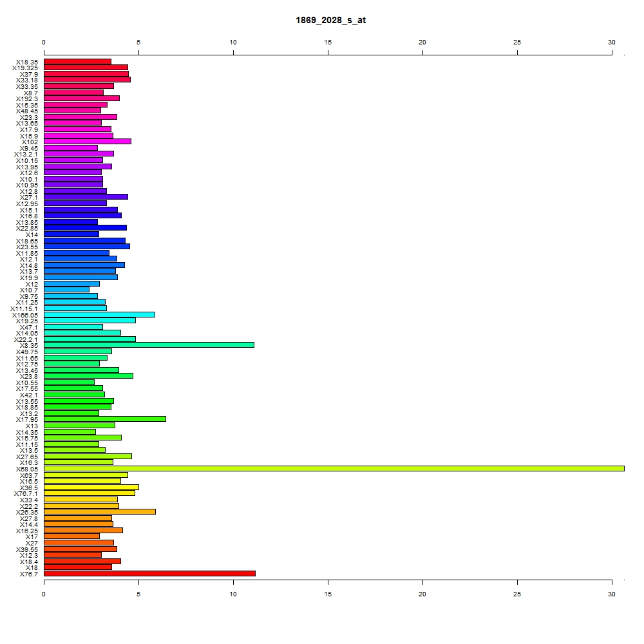This screenshot has height=644, width=644.
Task: Click row label X18
Action: tap(32, 567)
